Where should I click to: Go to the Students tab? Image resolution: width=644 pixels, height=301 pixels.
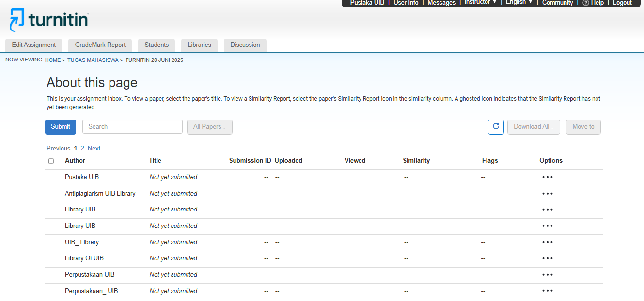tap(157, 45)
